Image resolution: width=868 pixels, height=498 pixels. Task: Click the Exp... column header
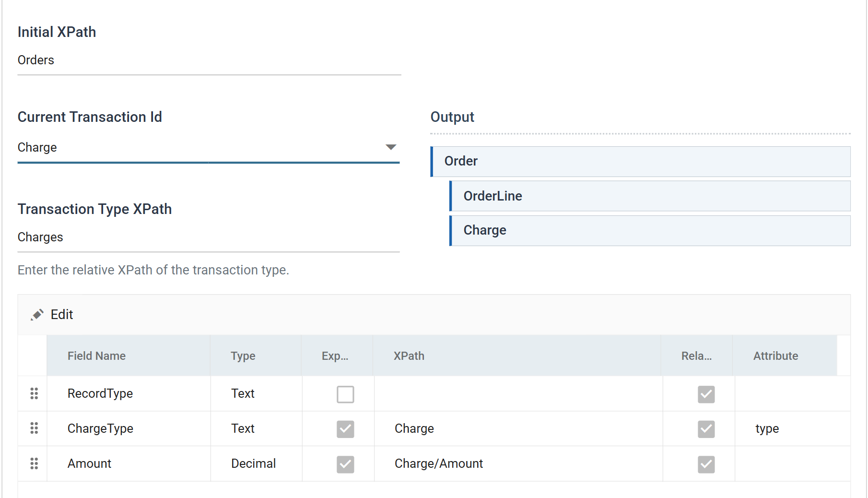coord(337,356)
